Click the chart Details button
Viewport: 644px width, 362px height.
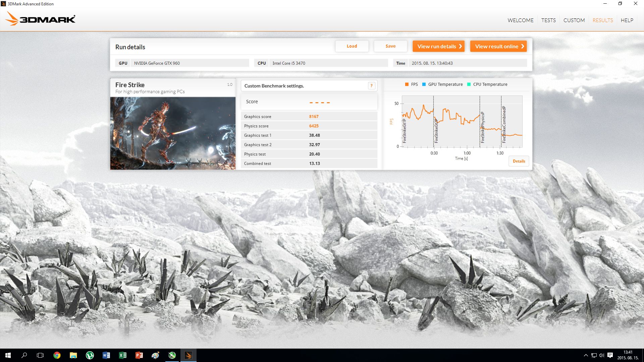pyautogui.click(x=519, y=161)
